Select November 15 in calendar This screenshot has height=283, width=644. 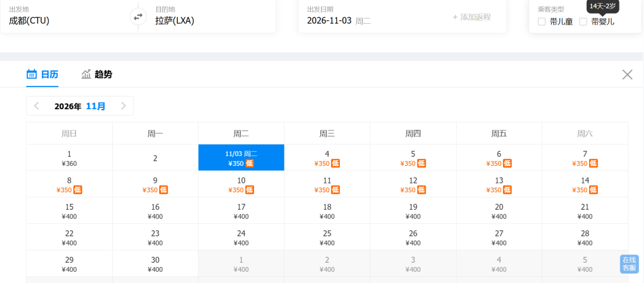coord(69,211)
